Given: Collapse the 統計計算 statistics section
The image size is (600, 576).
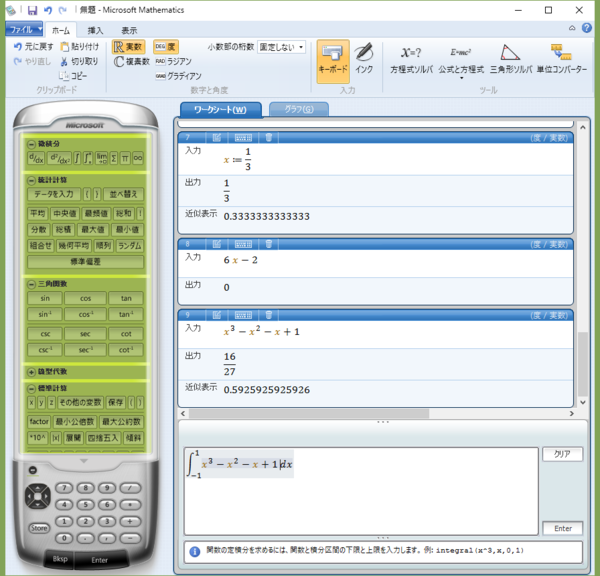Looking at the screenshot, I should pos(31,180).
